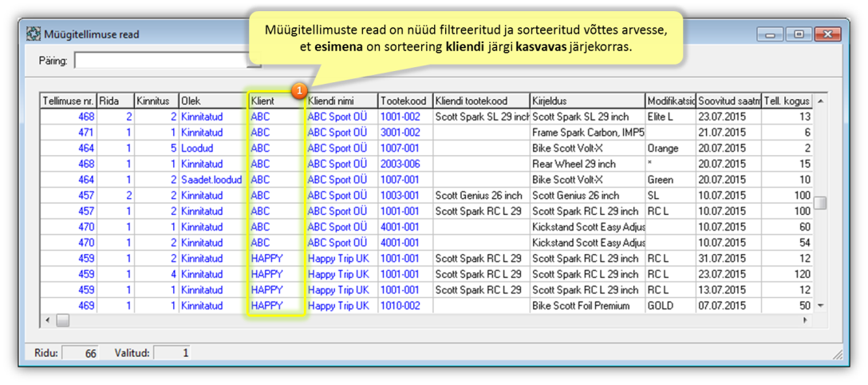868x385 pixels.
Task: Click the modification Elite L cell
Action: tap(670, 117)
